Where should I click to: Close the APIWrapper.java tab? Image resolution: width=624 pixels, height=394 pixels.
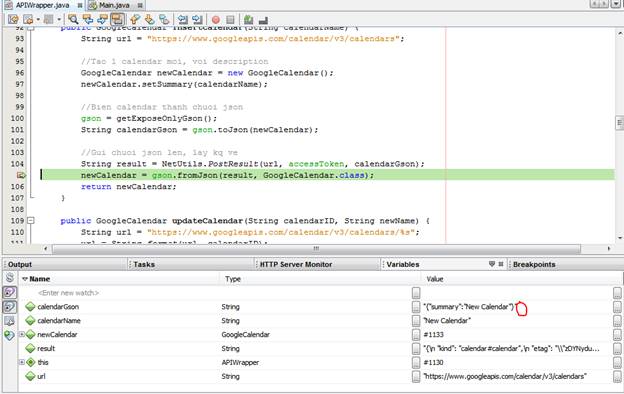click(x=80, y=5)
